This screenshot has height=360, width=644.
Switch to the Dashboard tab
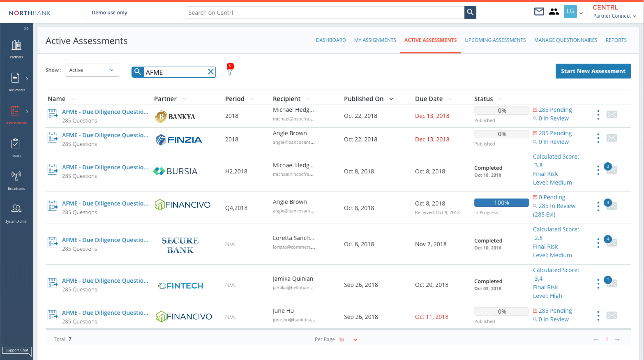[x=331, y=40]
